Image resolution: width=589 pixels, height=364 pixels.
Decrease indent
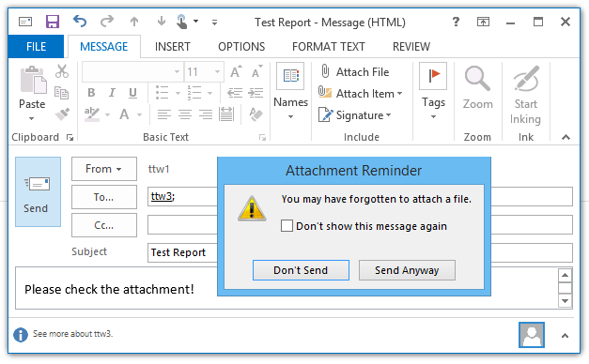click(x=235, y=93)
